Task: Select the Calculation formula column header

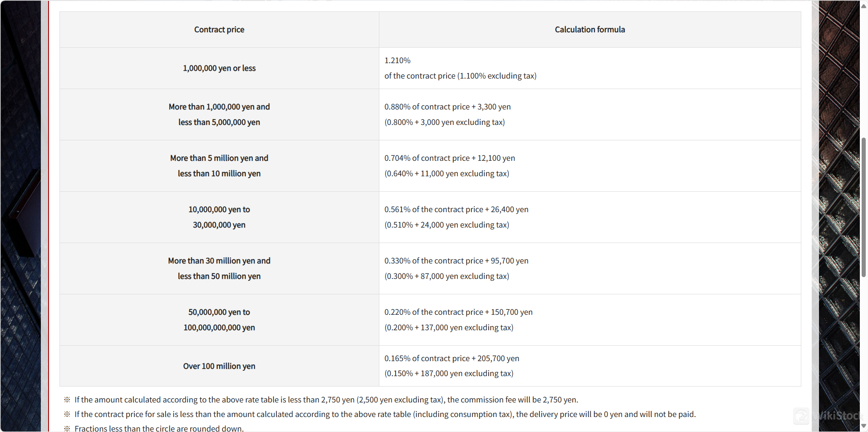Action: pyautogui.click(x=589, y=29)
